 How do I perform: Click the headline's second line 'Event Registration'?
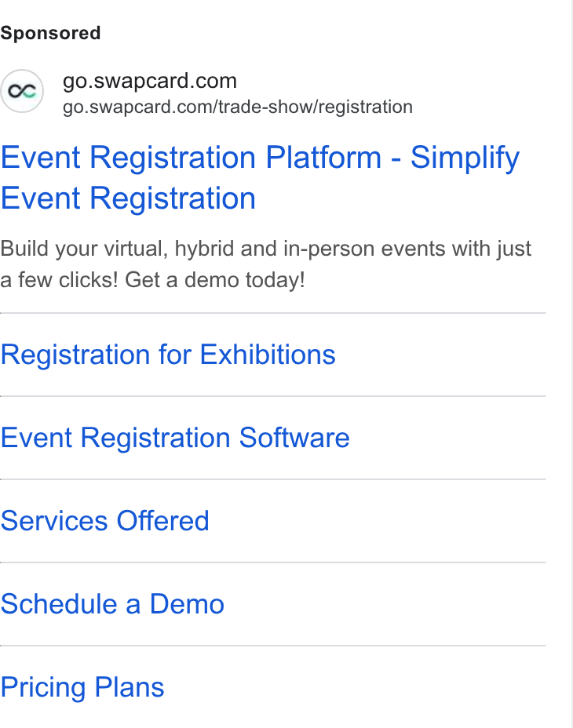click(128, 198)
